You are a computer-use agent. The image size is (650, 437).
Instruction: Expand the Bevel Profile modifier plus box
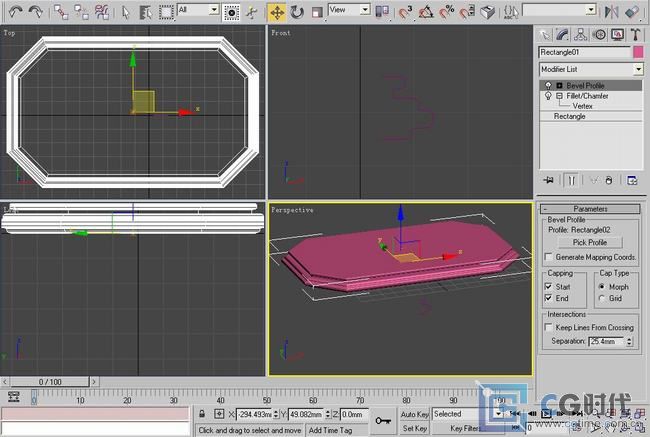pos(559,85)
